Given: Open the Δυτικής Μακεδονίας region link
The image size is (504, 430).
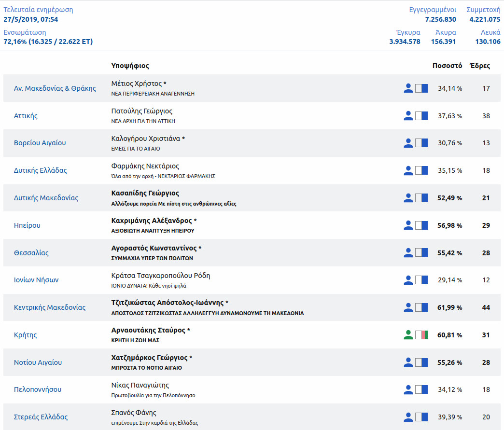Looking at the screenshot, I should 46,198.
